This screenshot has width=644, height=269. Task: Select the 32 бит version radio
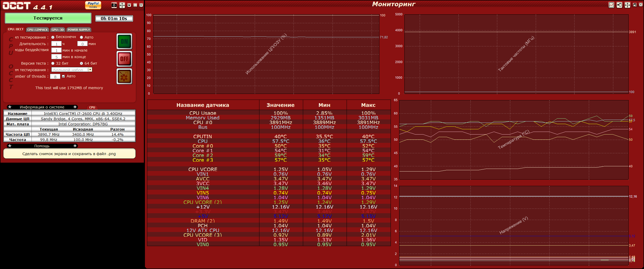53,63
